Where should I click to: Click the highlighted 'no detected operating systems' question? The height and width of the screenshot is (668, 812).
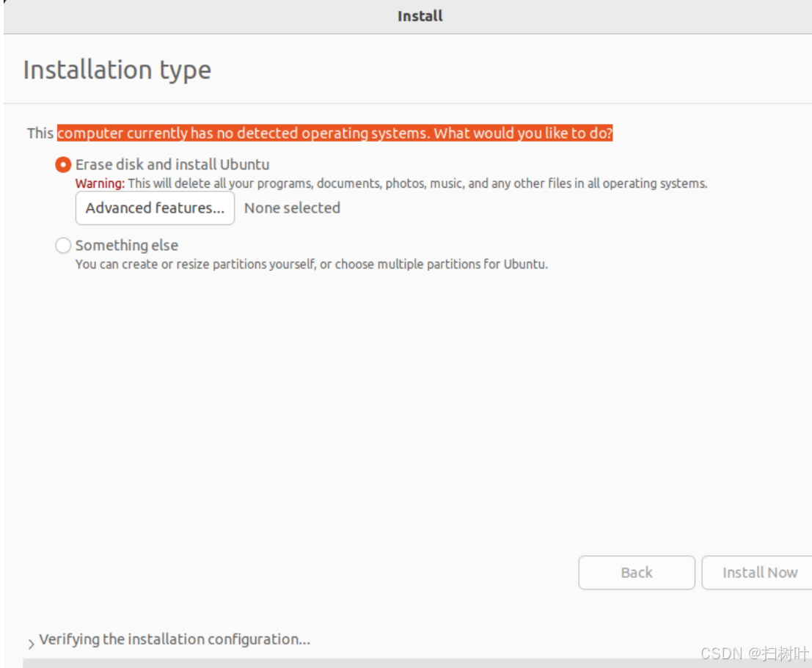click(x=334, y=133)
